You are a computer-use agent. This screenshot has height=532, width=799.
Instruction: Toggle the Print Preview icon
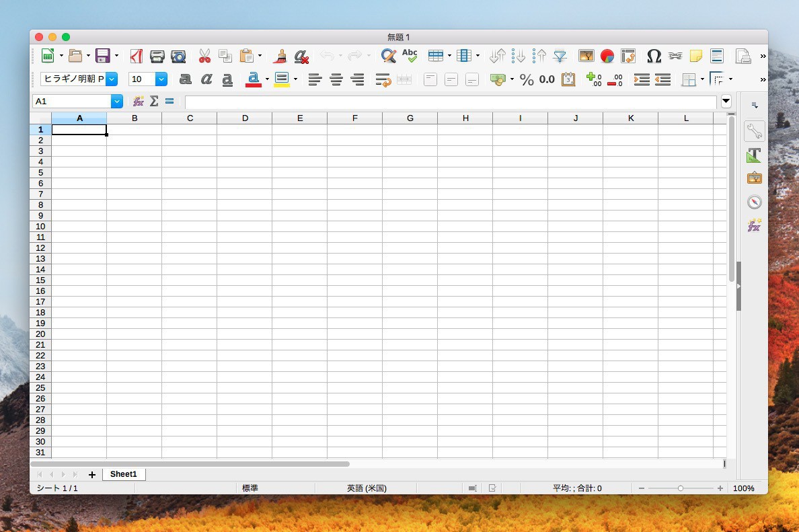click(x=178, y=56)
